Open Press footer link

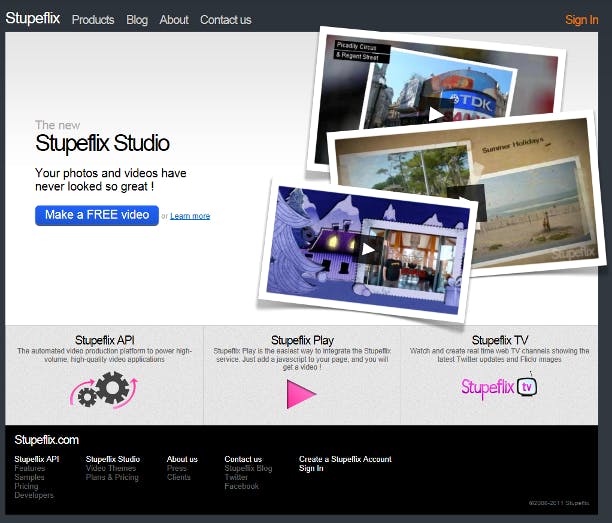tap(176, 468)
